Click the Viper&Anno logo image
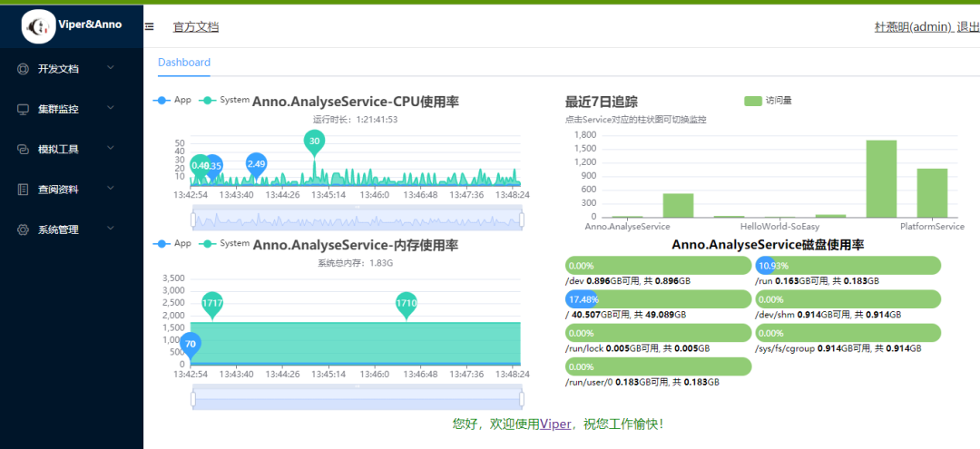The width and height of the screenshot is (980, 449). tap(39, 26)
